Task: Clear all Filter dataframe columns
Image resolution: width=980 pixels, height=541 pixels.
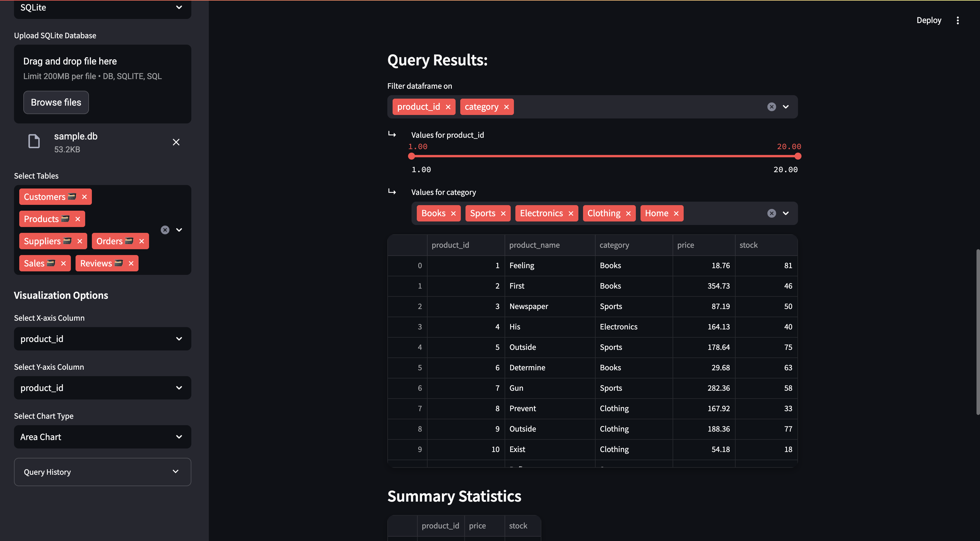Action: point(771,107)
